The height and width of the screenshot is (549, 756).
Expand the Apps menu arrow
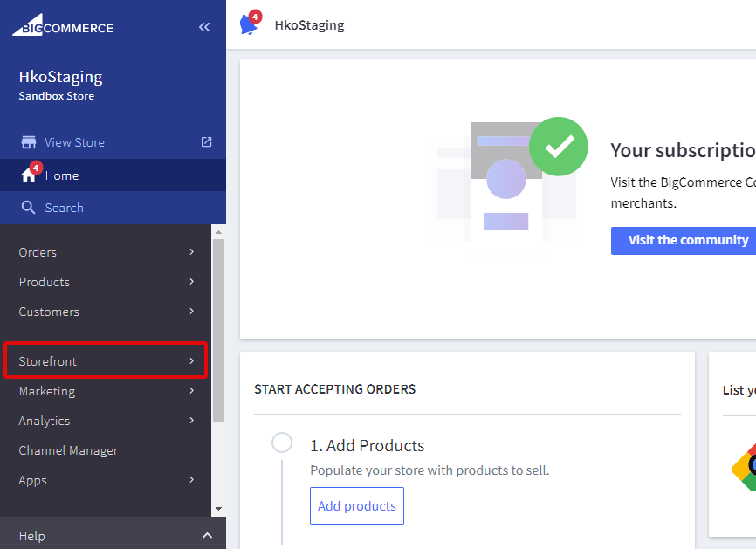coord(192,480)
